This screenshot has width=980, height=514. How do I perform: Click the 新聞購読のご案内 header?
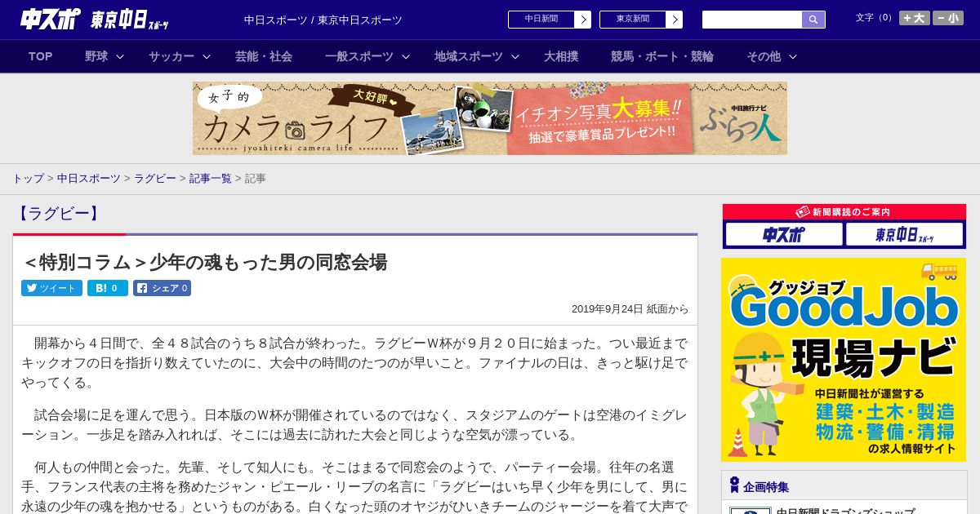[844, 211]
